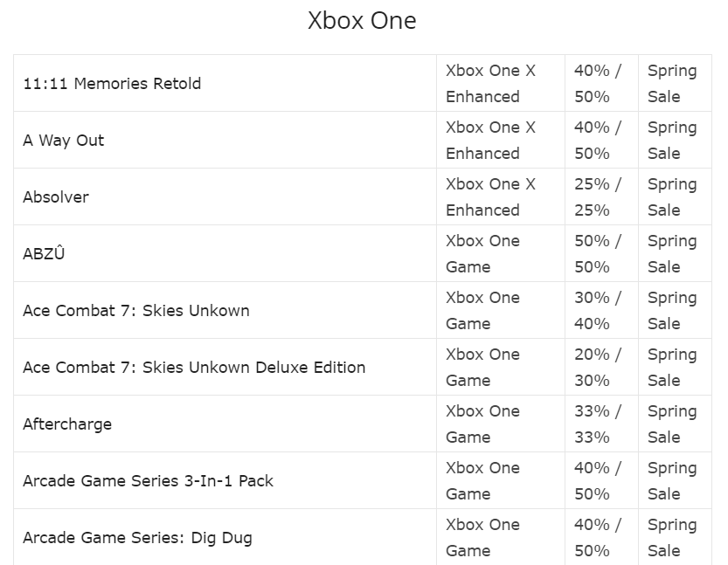Click Xbox One X Enhanced for A Way Out
Screen dimensions: 728x565
coord(491,140)
